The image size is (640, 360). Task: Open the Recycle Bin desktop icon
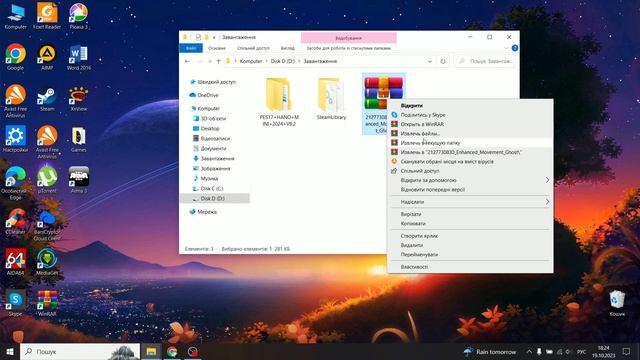[x=617, y=303]
